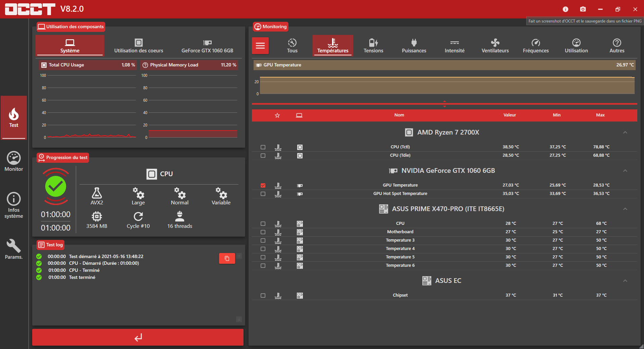Sort by the Max column header
This screenshot has height=349, width=644.
click(x=600, y=115)
